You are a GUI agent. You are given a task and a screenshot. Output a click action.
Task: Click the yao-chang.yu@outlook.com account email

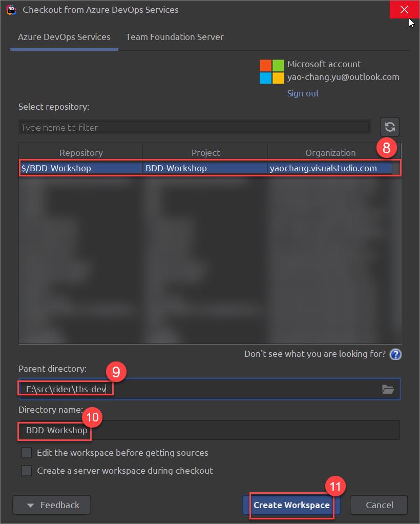(x=343, y=77)
